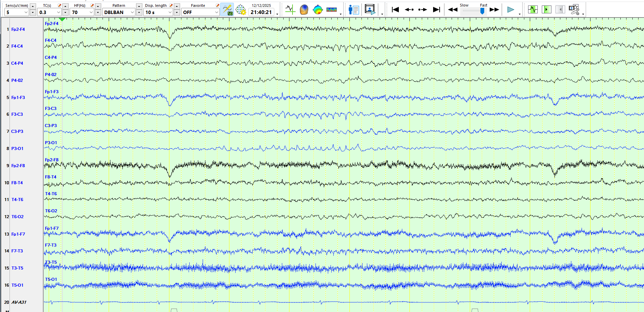
Task: Open the 3D head voltage map
Action: pyautogui.click(x=304, y=9)
